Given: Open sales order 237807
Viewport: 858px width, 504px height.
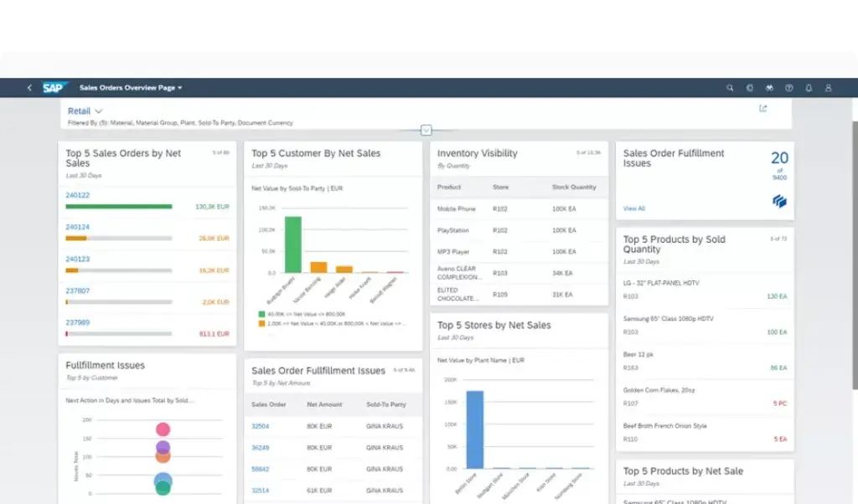Looking at the screenshot, I should [x=78, y=291].
